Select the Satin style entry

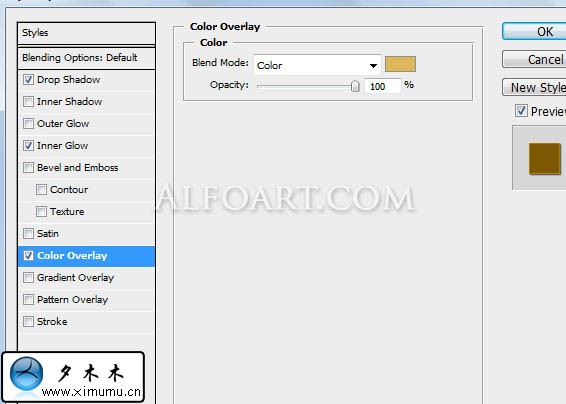(x=87, y=234)
